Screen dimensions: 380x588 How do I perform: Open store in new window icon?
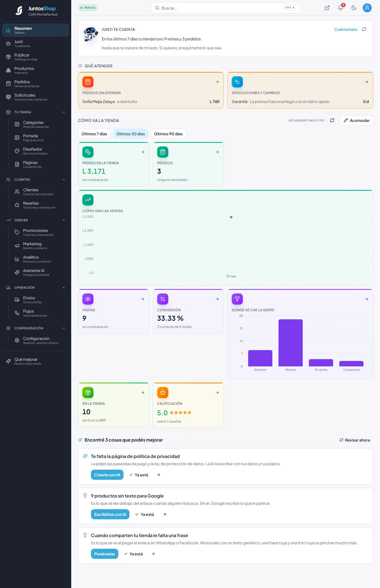(327, 8)
